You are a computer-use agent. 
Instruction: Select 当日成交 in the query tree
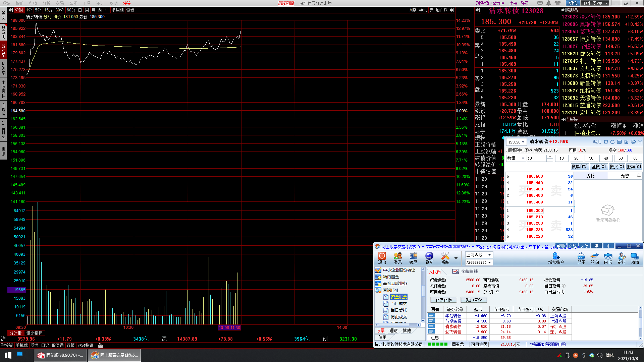(398, 304)
